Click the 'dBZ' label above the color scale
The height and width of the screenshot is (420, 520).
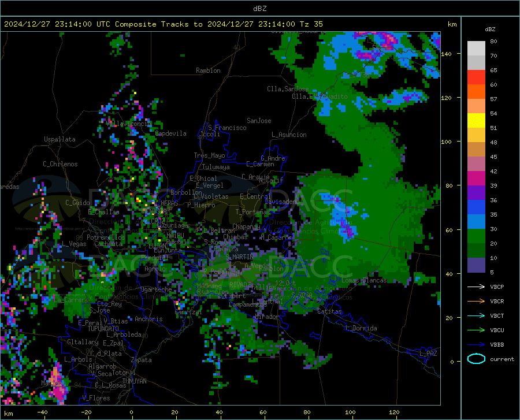point(490,29)
